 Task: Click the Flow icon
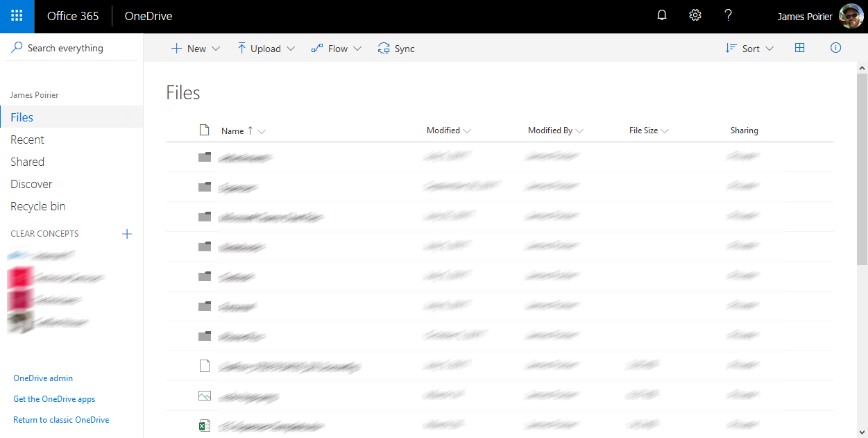tap(317, 48)
